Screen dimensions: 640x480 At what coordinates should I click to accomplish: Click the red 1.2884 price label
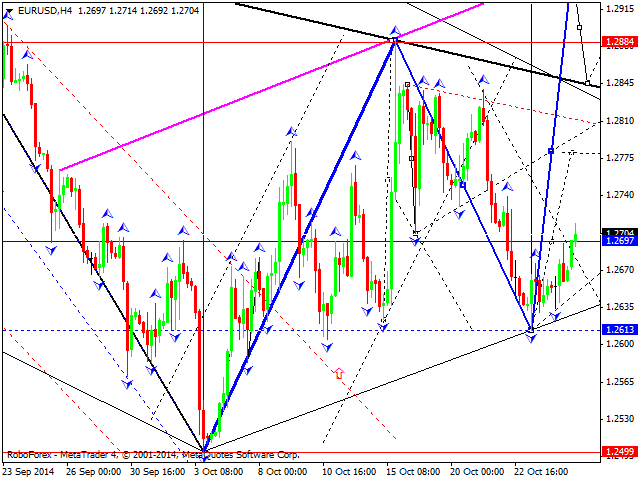click(620, 42)
